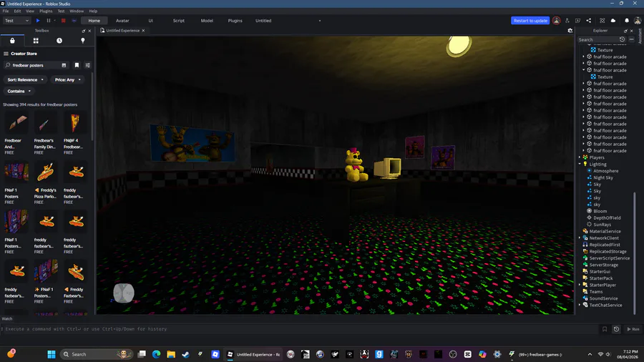Viewport: 644px width, 362px height.
Task: Click the Share icon in top bar
Action: [589, 21]
